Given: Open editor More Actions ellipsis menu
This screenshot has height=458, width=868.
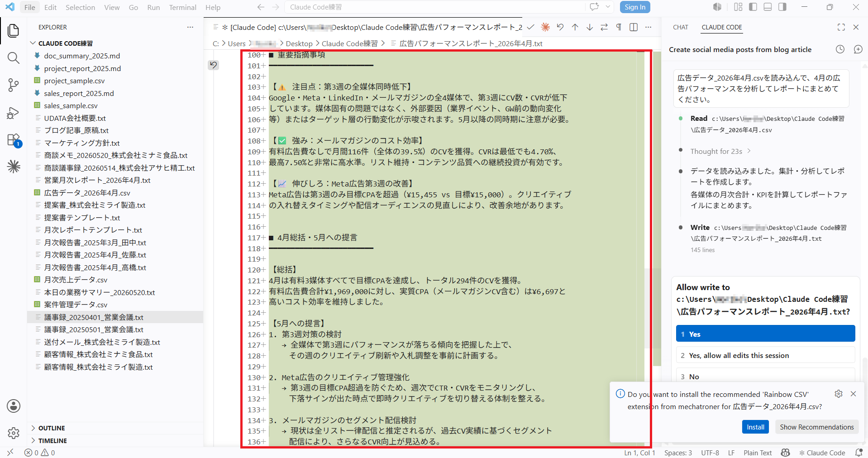Looking at the screenshot, I should click(x=648, y=27).
